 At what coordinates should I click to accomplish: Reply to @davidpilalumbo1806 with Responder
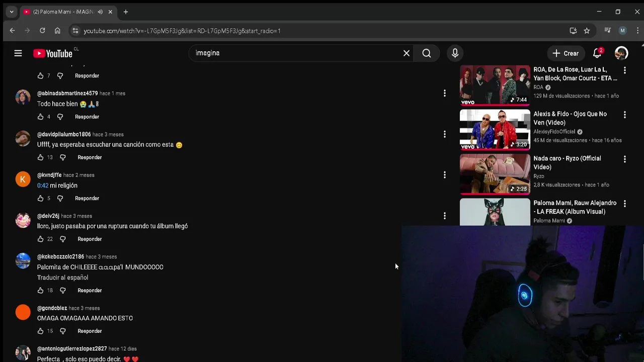pos(90,157)
